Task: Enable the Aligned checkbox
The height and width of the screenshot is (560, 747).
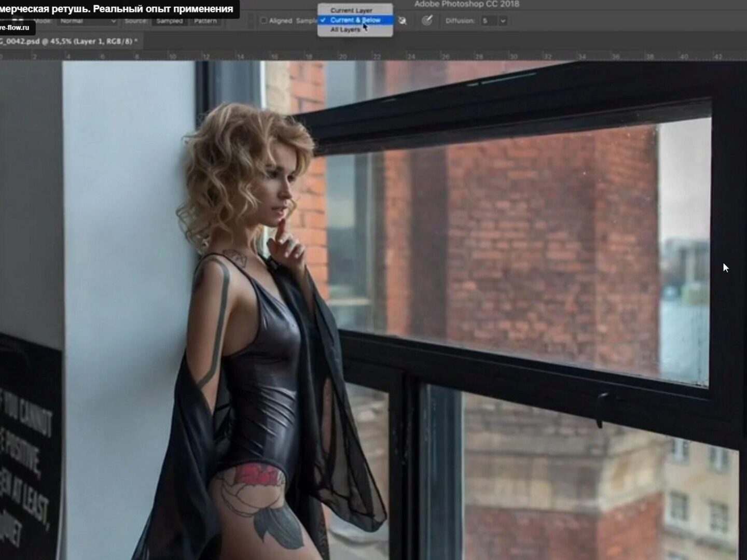Action: pos(264,21)
